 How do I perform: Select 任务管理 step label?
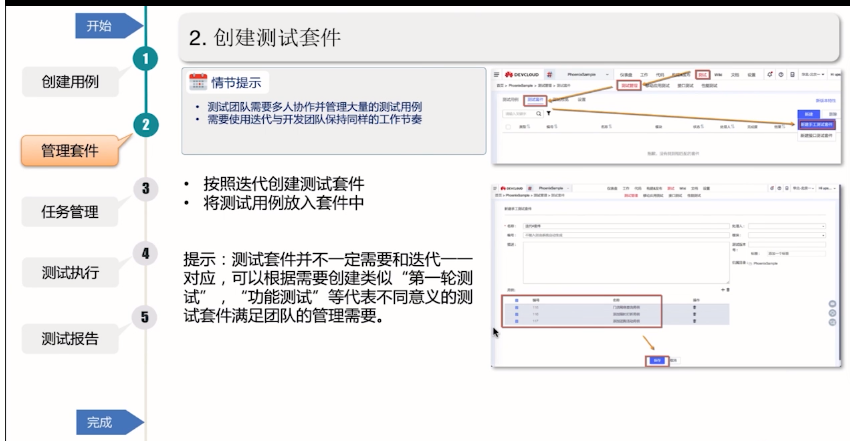pos(70,211)
